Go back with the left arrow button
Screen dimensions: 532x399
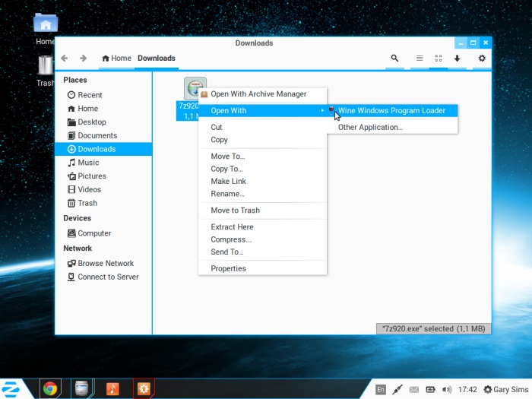point(65,58)
